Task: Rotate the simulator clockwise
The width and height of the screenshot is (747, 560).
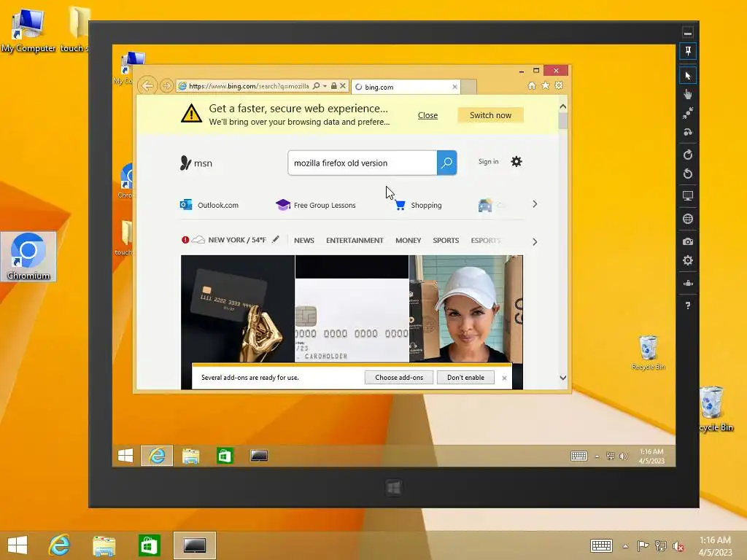Action: [x=688, y=155]
